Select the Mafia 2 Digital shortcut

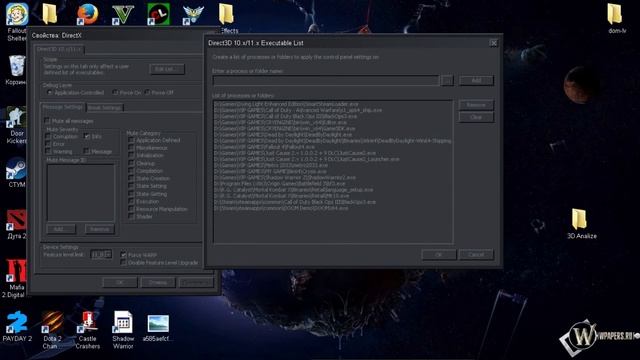(x=17, y=272)
